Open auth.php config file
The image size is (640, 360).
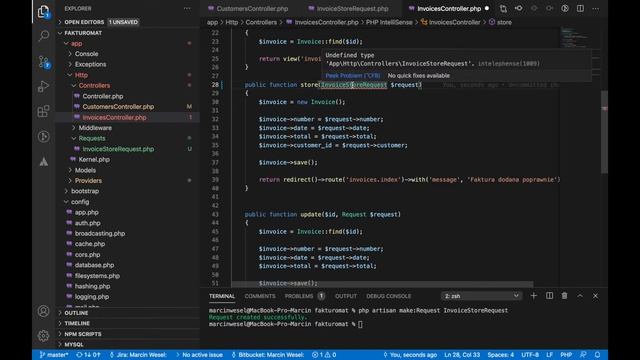pos(128,223)
